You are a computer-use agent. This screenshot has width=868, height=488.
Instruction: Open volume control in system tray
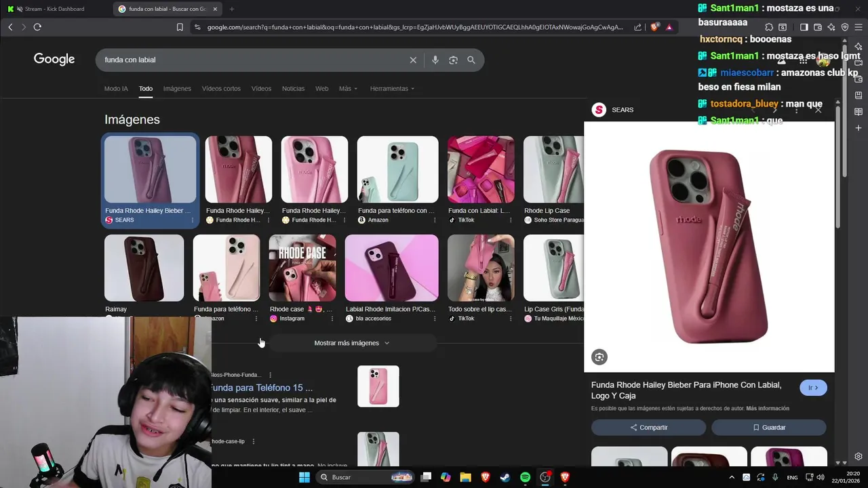pyautogui.click(x=821, y=477)
